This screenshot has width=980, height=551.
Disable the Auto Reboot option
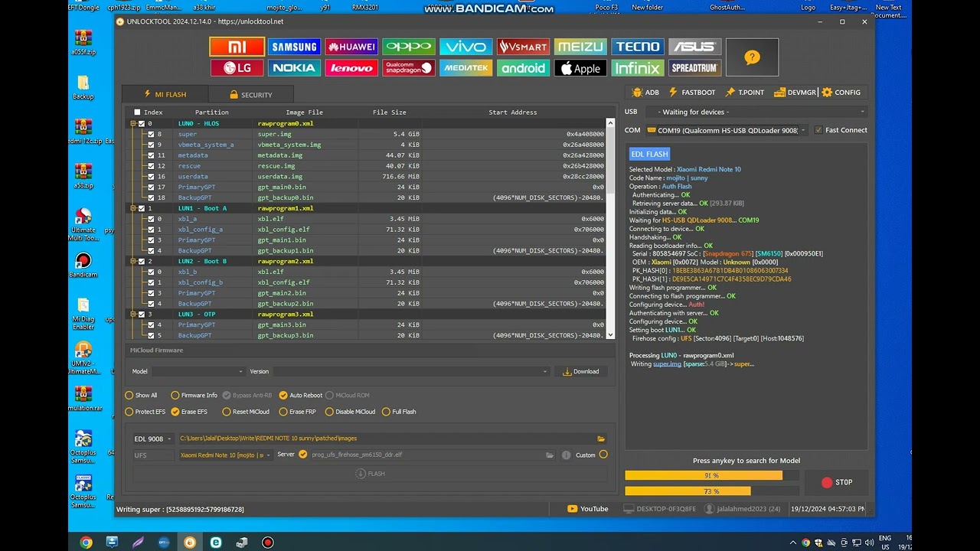tap(283, 396)
